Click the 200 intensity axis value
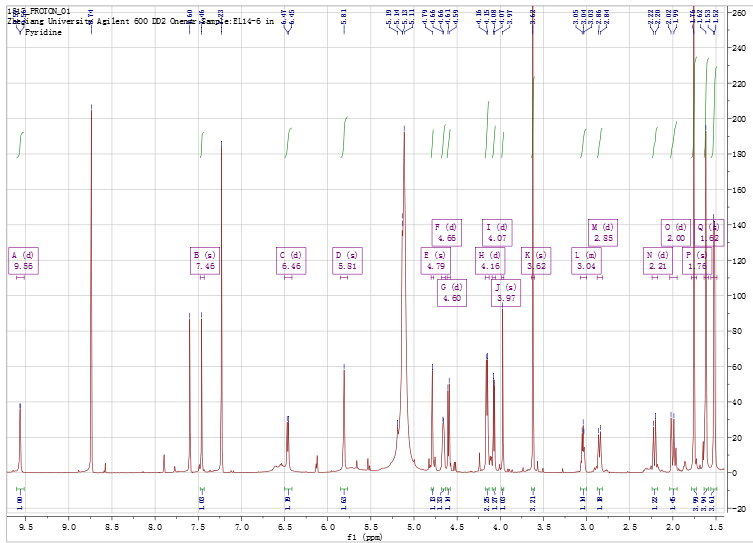753x543 pixels. pyautogui.click(x=739, y=119)
